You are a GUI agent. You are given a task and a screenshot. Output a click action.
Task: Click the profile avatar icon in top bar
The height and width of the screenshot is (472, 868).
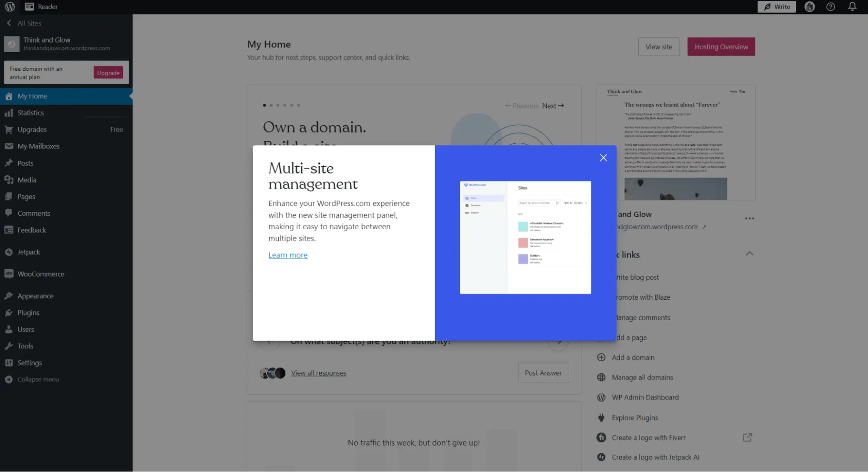(x=809, y=7)
